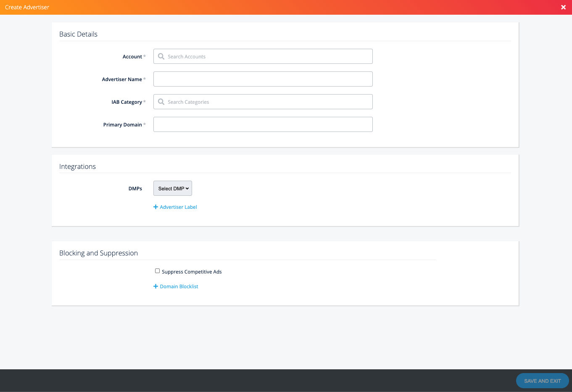Click the Create Advertiser title text
The image size is (572, 392).
pos(27,8)
